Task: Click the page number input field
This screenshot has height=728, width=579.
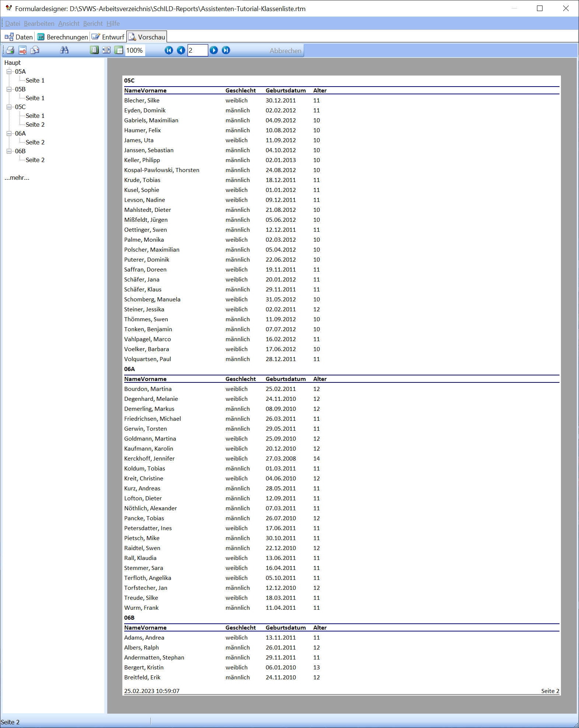Action: (x=198, y=50)
